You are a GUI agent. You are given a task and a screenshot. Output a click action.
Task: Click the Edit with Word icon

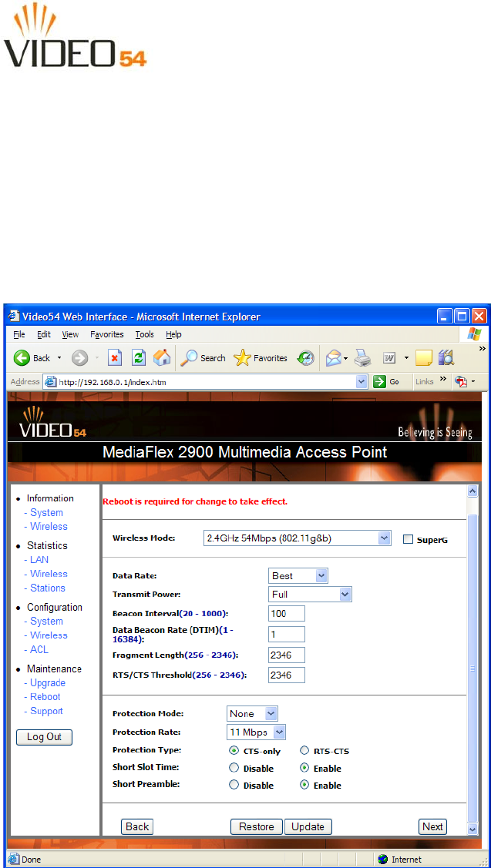389,359
